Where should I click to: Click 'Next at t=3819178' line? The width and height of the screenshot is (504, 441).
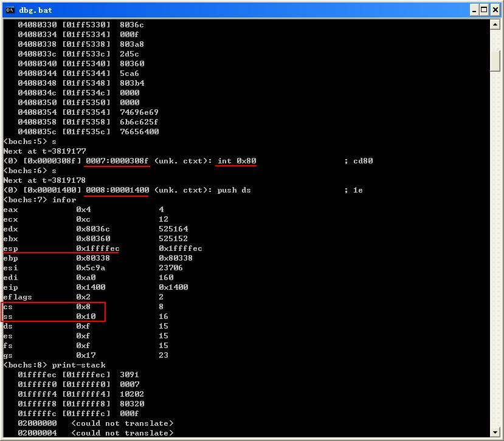click(x=44, y=180)
